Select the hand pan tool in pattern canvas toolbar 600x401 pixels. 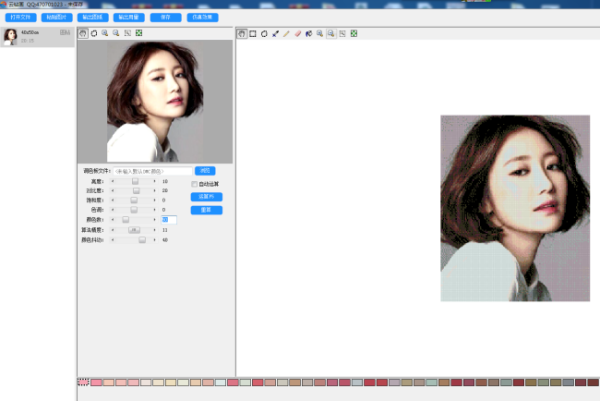(x=242, y=34)
